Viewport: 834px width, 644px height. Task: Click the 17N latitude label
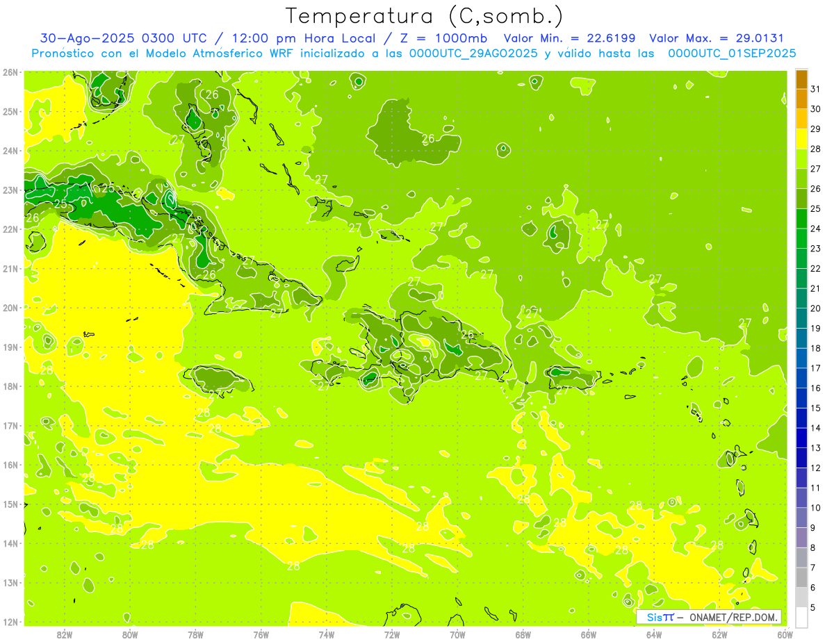10,425
